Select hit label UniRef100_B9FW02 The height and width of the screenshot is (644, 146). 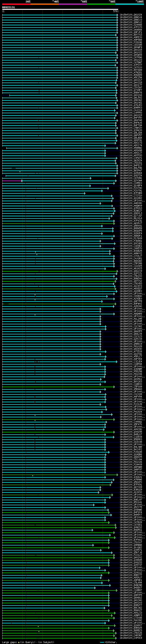tap(131, 304)
